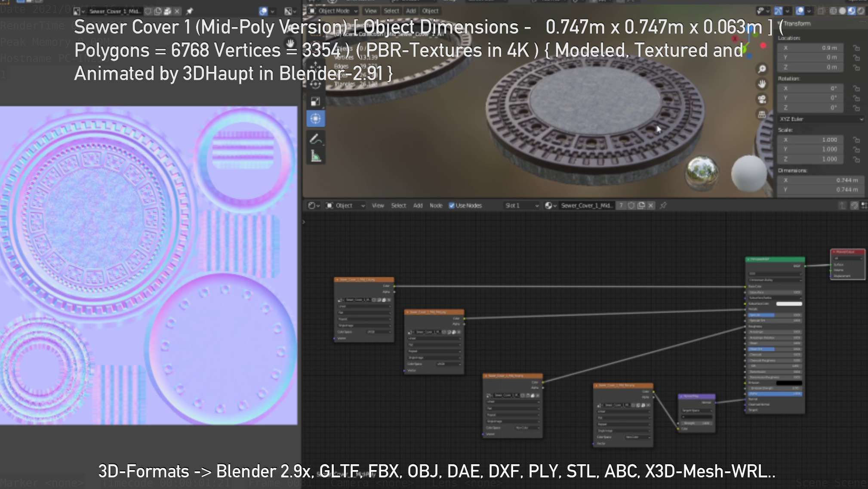
Task: Open Image Editor browse image dropdown
Action: (x=79, y=11)
